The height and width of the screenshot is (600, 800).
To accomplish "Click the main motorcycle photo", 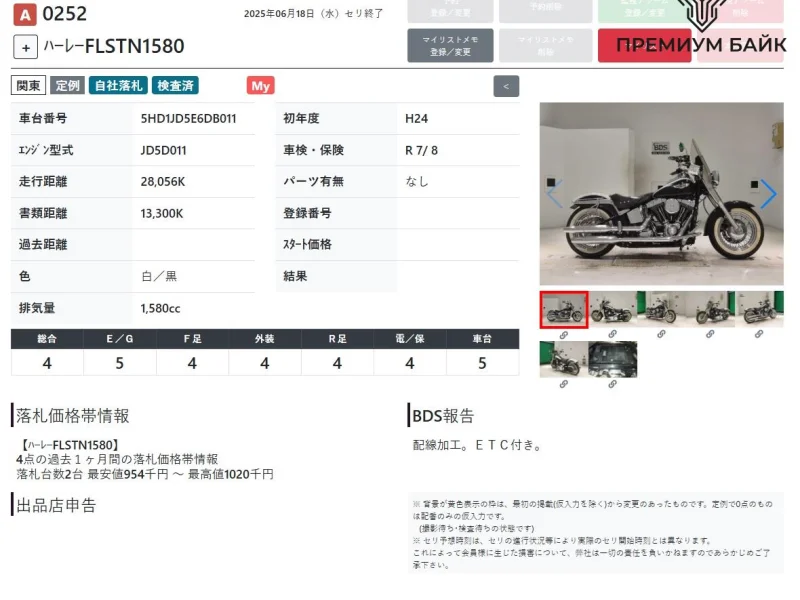I will click(x=661, y=194).
